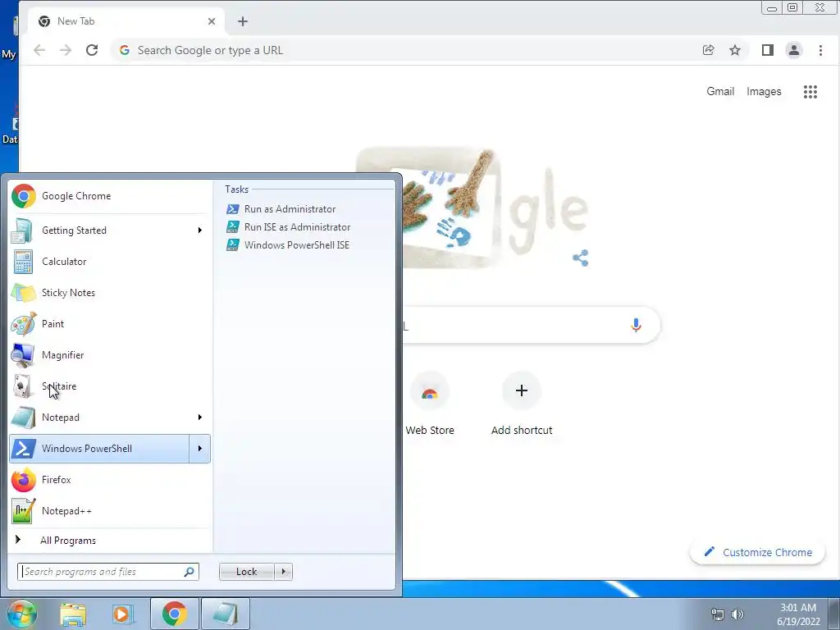Image resolution: width=840 pixels, height=630 pixels.
Task: Open shutdown options arrow beside Lock
Action: [x=283, y=572]
